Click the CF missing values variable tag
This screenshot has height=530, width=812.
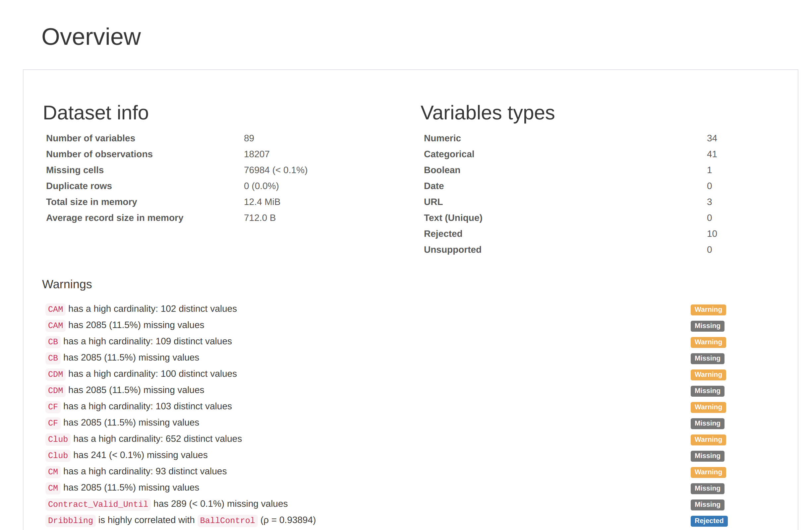click(53, 423)
